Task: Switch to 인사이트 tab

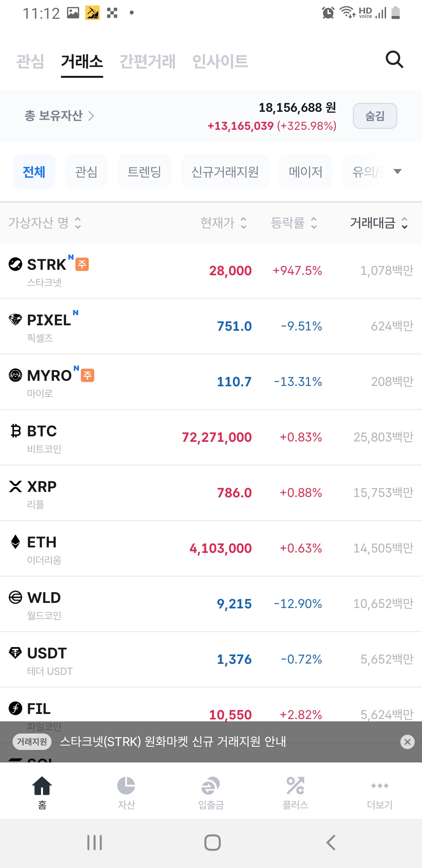Action: click(x=220, y=61)
